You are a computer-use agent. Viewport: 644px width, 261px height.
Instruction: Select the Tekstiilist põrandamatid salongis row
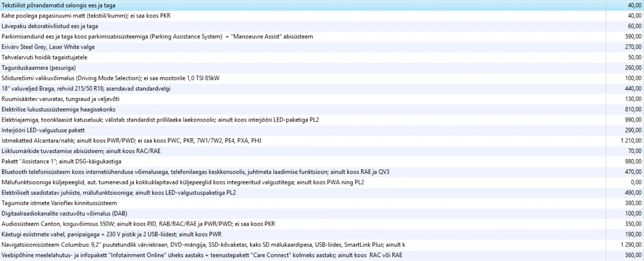[58, 5]
